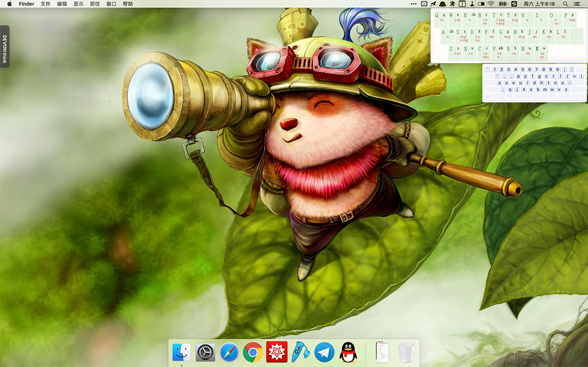Screen dimensions: 588x367
Task: Click the p key on keyboard viewer
Action: tap(518, 76)
